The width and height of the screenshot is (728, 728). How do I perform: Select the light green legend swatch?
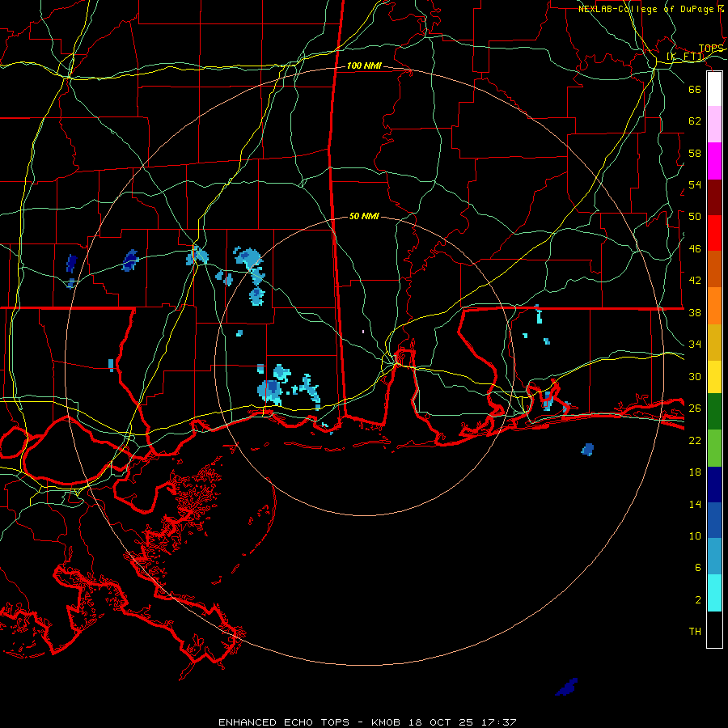[714, 448]
